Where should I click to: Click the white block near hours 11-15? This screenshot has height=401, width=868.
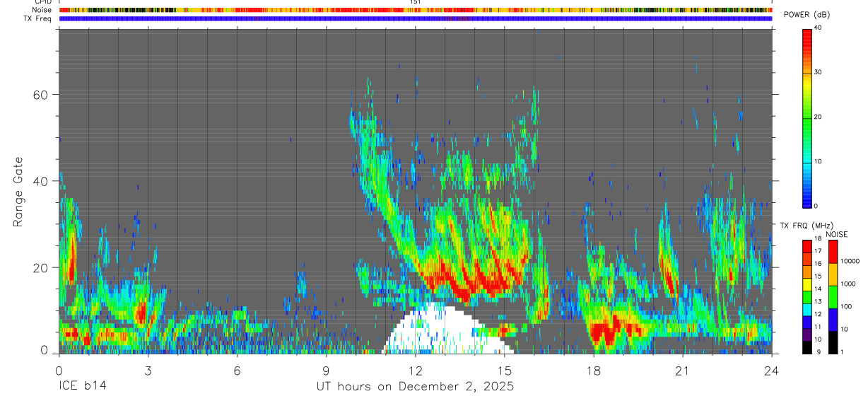pyautogui.click(x=447, y=328)
